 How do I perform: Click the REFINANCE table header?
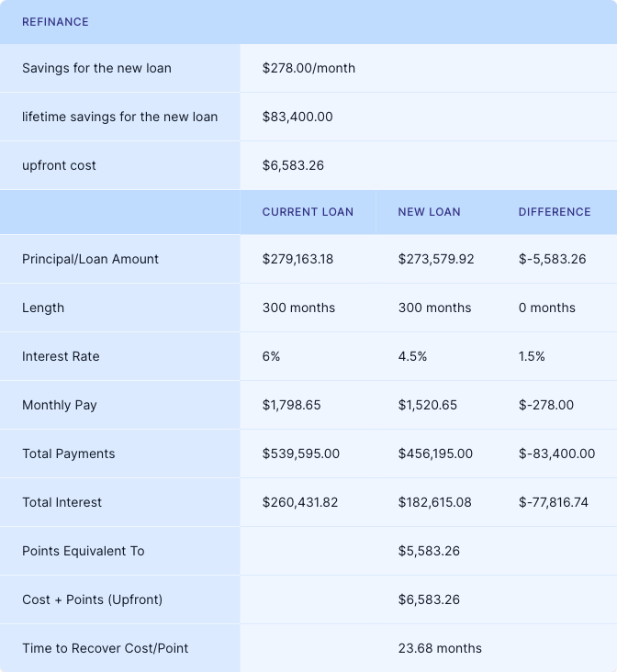(55, 22)
